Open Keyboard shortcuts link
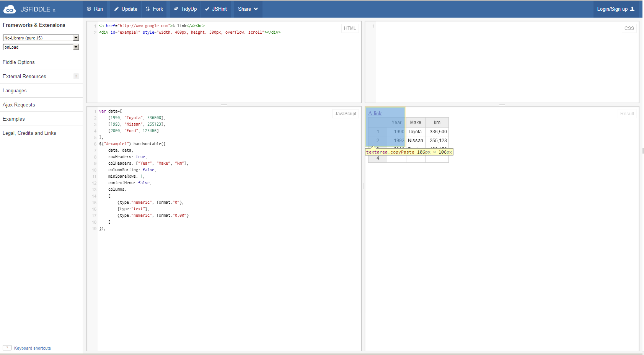The image size is (644, 355). [33, 348]
